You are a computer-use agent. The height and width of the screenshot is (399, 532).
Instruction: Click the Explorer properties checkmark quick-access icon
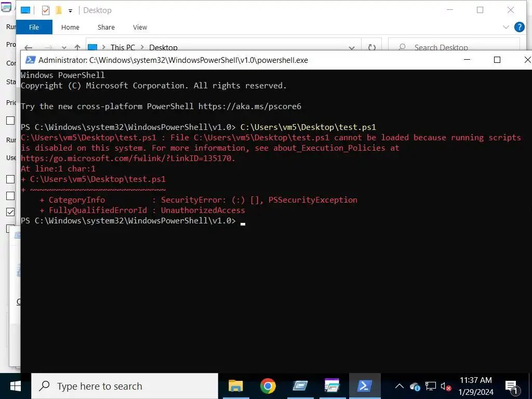(46, 10)
